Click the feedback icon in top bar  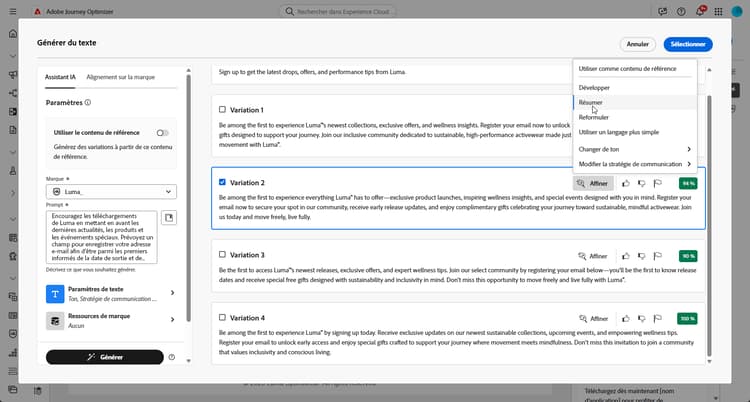662,11
